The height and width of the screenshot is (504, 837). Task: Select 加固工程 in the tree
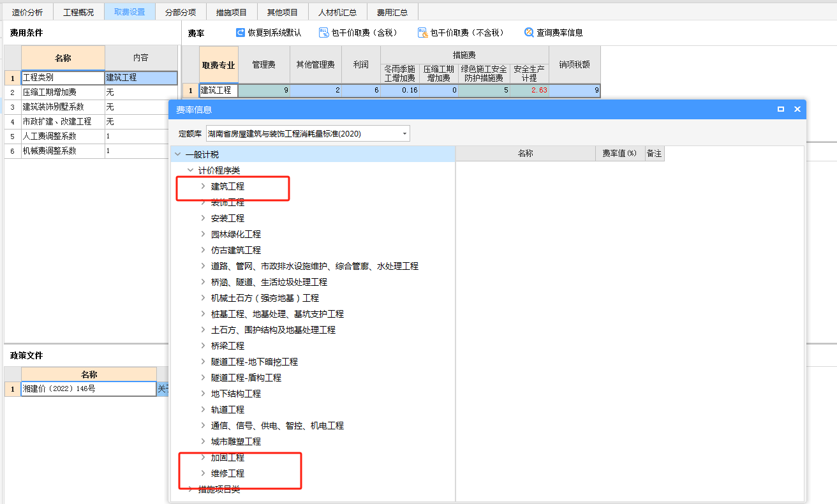tap(228, 457)
